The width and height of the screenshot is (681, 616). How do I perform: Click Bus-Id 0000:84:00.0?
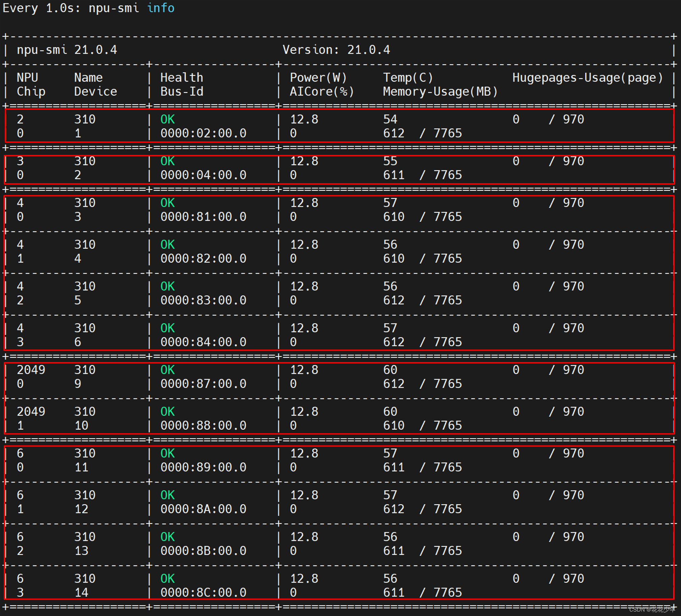click(203, 342)
